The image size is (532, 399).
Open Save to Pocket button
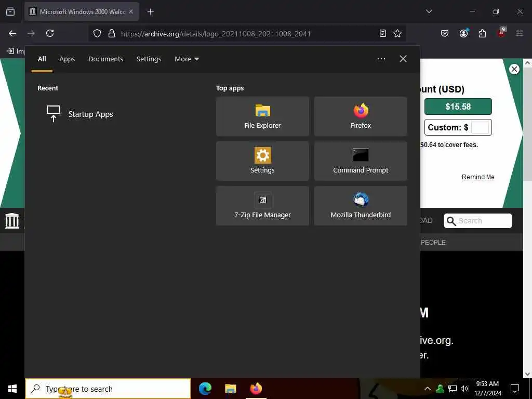click(x=445, y=33)
